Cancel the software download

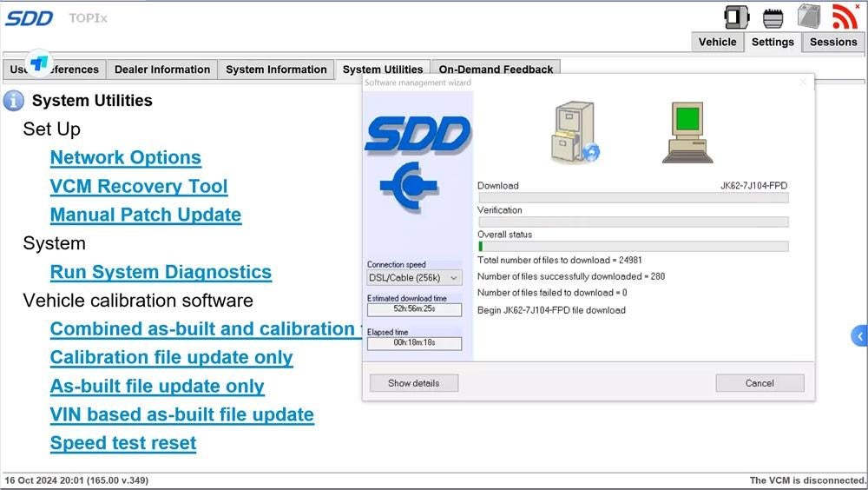pos(759,383)
